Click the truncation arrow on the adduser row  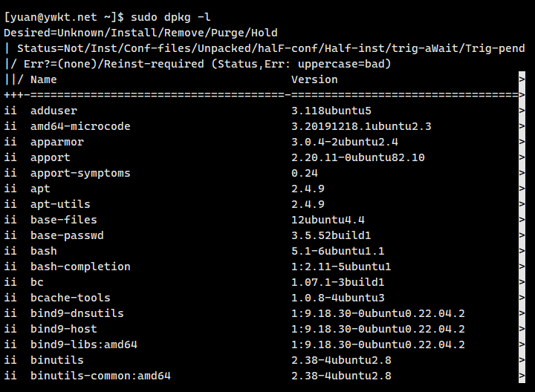522,111
